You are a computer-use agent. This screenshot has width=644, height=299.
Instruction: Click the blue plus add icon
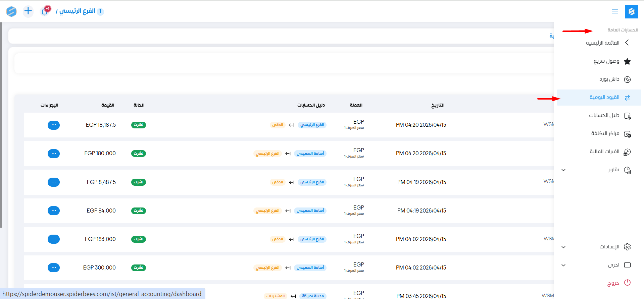click(28, 11)
